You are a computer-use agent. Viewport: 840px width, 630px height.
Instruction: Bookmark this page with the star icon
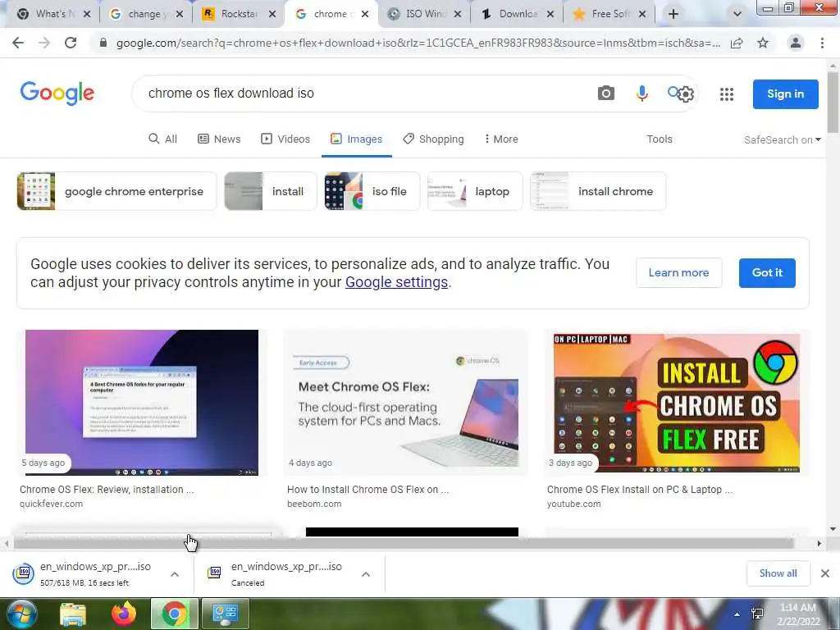click(x=763, y=43)
